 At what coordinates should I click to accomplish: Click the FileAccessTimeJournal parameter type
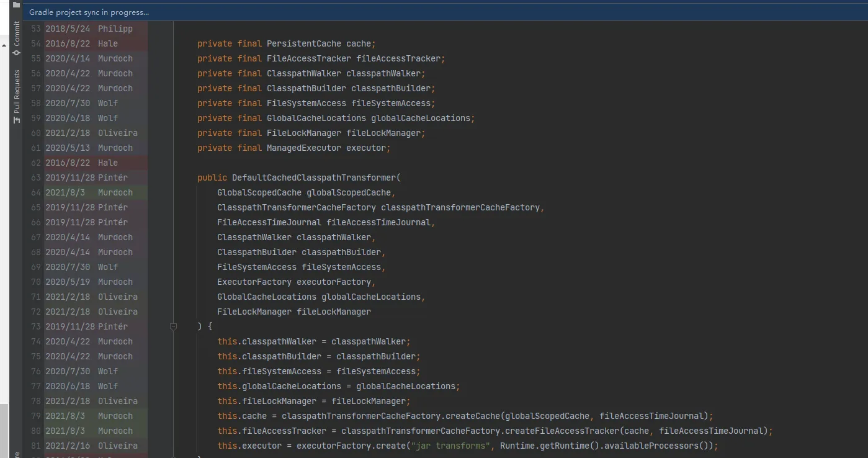(x=269, y=222)
